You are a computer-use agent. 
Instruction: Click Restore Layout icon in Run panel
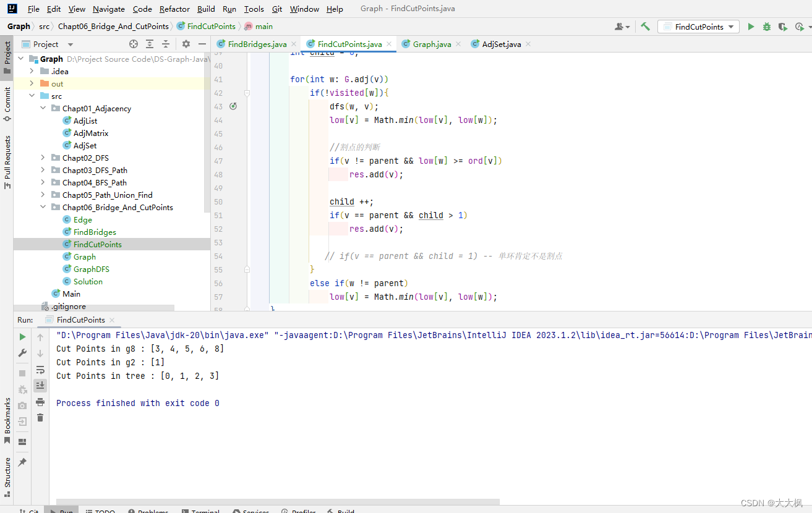[x=22, y=442]
